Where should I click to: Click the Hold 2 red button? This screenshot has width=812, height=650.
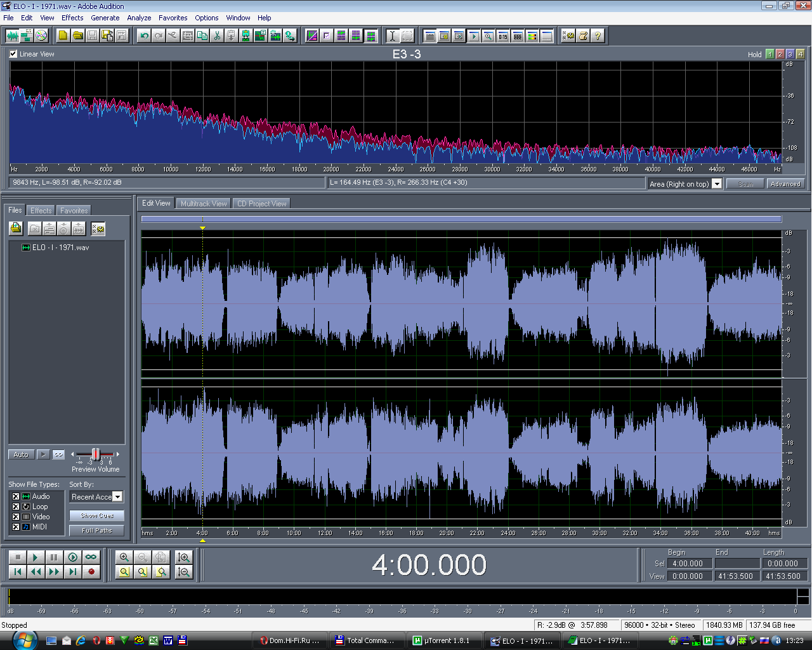point(780,54)
